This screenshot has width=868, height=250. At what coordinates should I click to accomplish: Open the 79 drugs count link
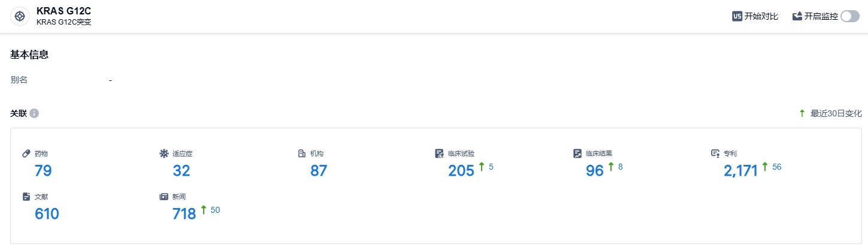click(x=43, y=171)
